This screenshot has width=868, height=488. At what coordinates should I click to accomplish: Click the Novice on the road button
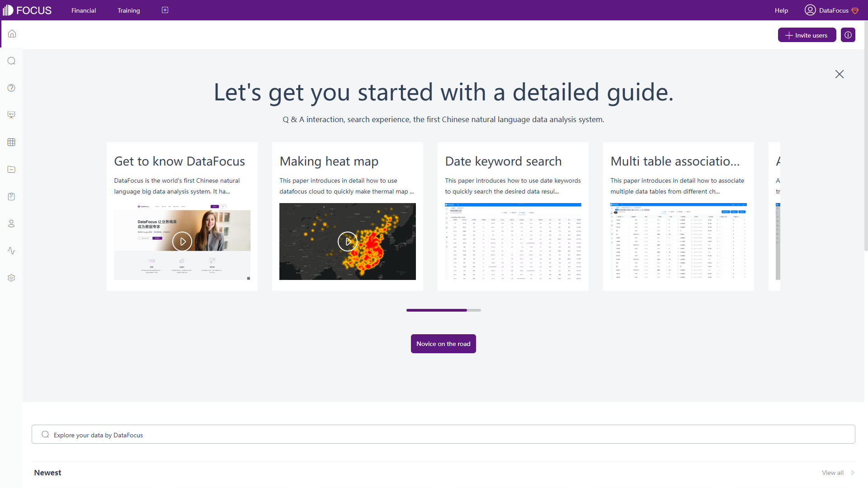443,344
